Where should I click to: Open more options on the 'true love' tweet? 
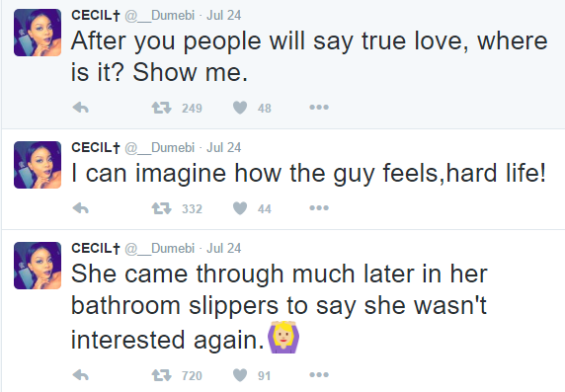click(x=319, y=107)
